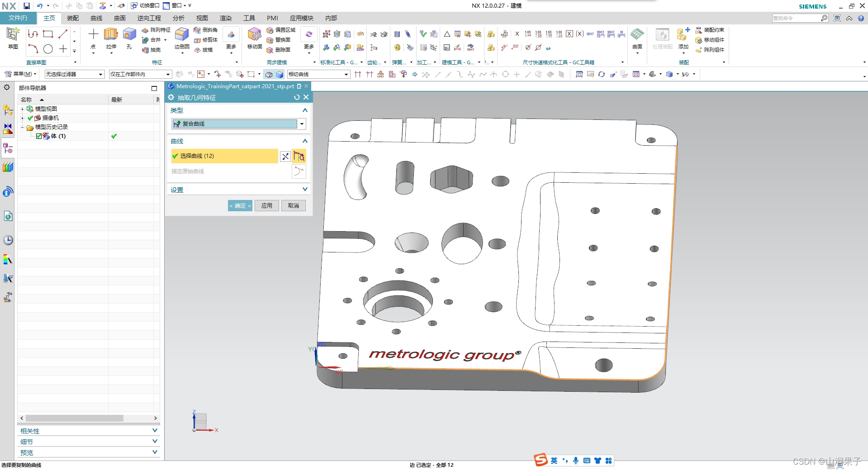The width and height of the screenshot is (868, 470).
Task: Toggle the highlighted shaded view button in selection bar
Action: 269,74
